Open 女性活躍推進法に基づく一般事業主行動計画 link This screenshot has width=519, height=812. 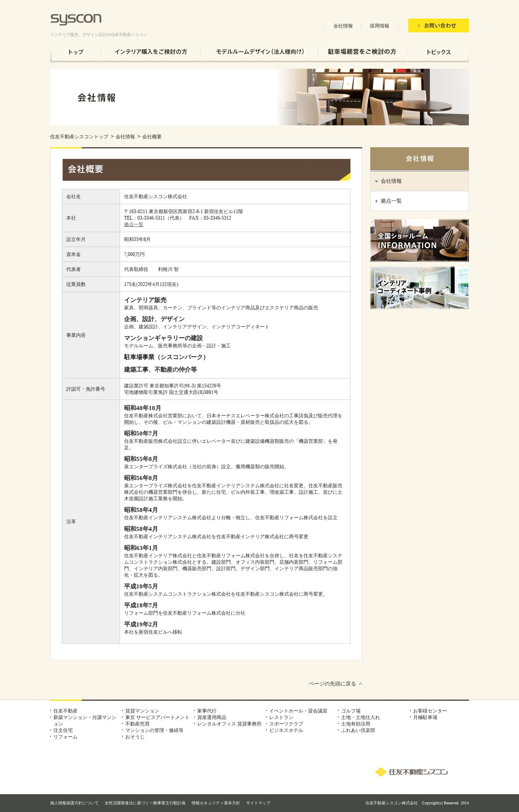[x=145, y=803]
